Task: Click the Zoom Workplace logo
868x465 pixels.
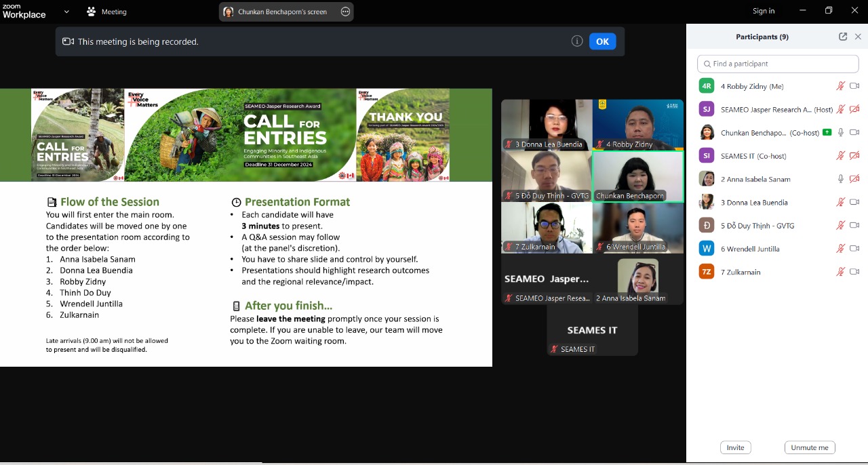Action: coord(24,12)
